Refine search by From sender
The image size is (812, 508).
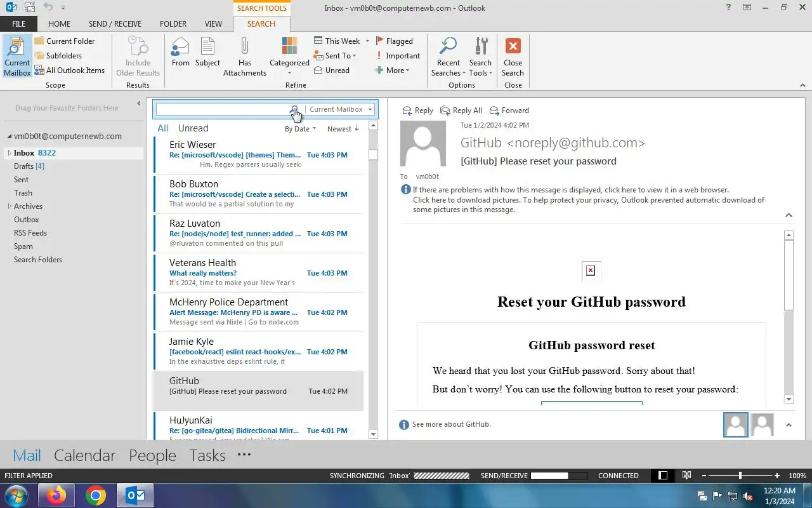click(181, 52)
